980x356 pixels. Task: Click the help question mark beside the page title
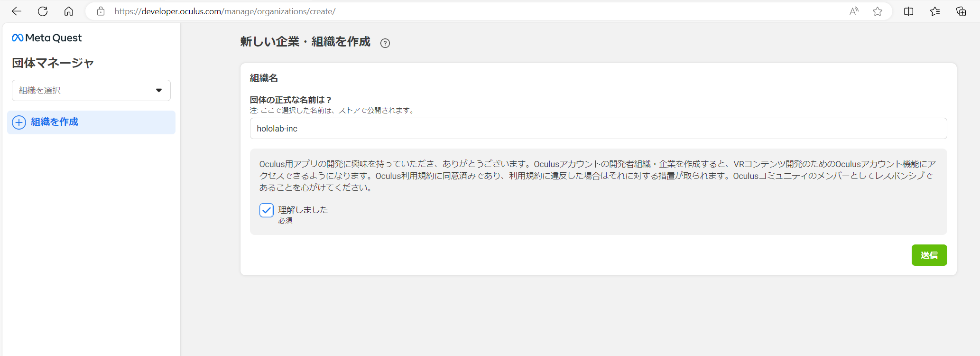tap(385, 43)
